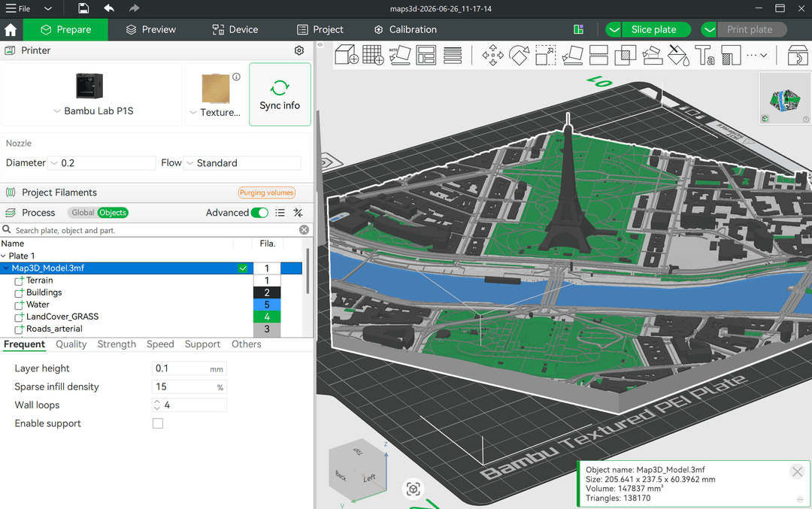Click the plate type info icon
Image resolution: width=812 pixels, height=509 pixels.
pos(236,77)
